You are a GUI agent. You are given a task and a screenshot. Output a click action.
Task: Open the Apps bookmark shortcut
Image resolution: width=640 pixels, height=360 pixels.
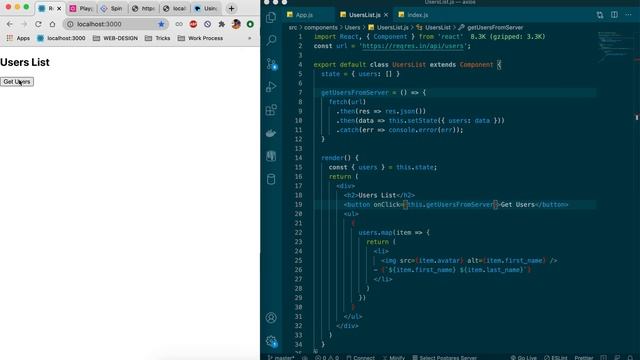coord(18,38)
